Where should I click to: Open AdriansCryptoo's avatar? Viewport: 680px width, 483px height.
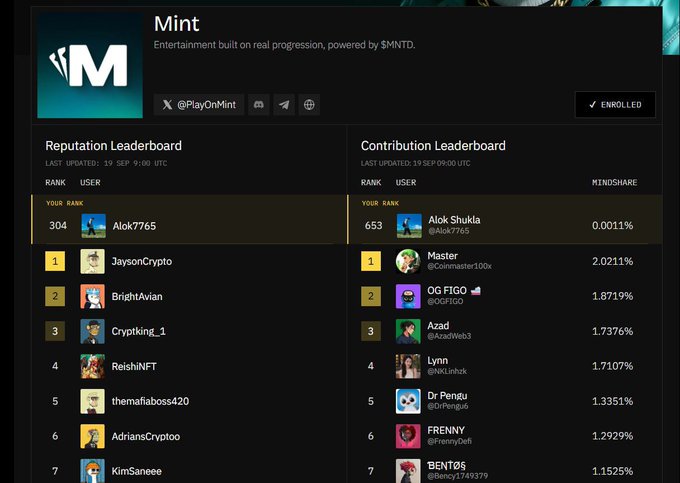[92, 436]
